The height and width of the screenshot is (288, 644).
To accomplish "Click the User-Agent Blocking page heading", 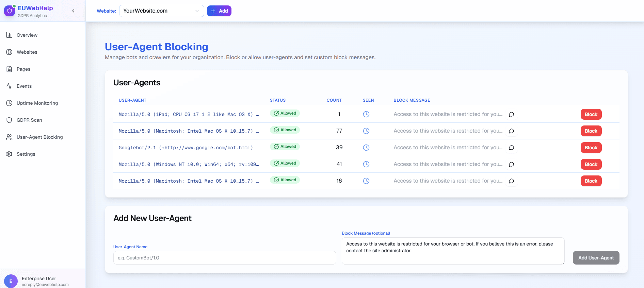I will click(x=157, y=47).
